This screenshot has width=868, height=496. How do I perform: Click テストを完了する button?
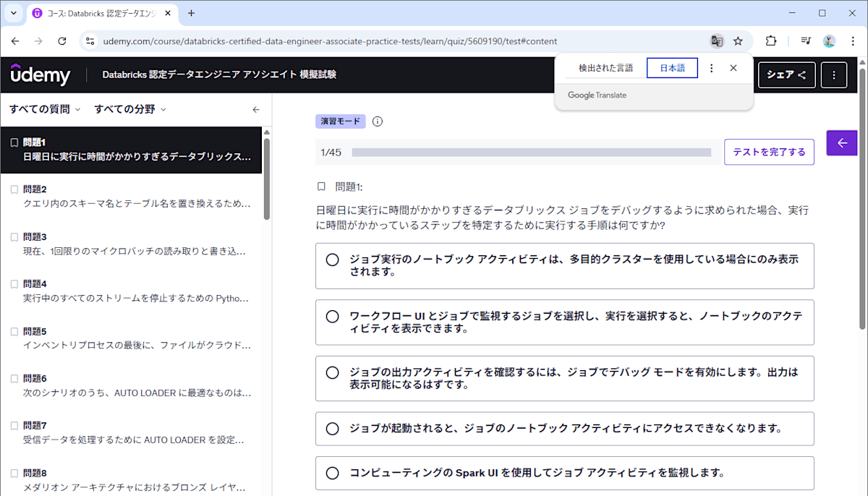click(769, 152)
